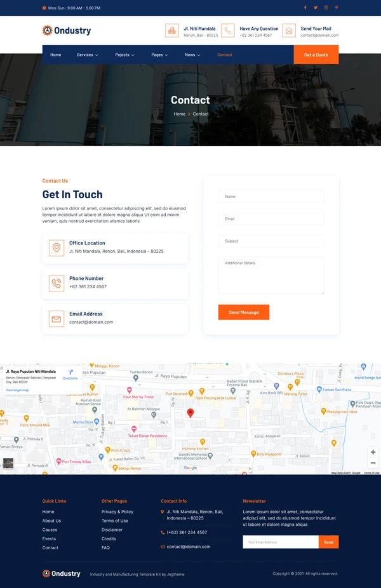Click the Get a Quote button
This screenshot has height=588, width=381.
click(x=316, y=55)
